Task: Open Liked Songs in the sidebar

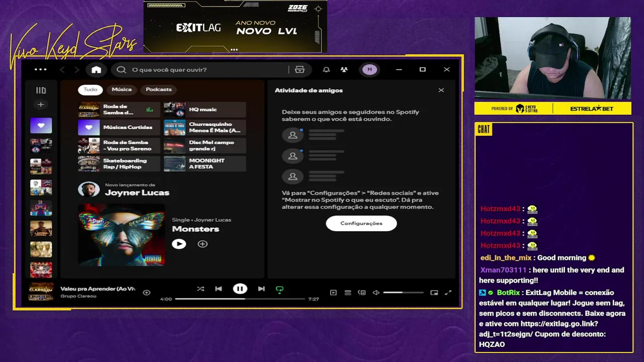Action: [x=41, y=125]
